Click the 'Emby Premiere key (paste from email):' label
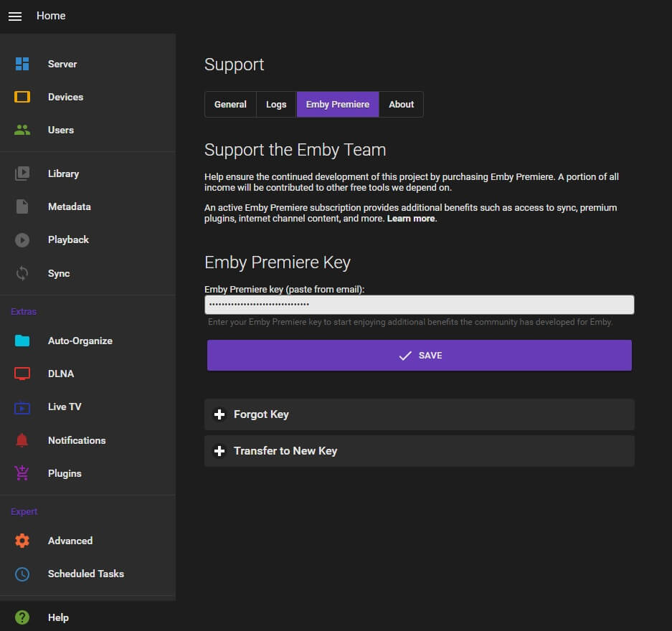Image resolution: width=672 pixels, height=631 pixels. tap(285, 289)
